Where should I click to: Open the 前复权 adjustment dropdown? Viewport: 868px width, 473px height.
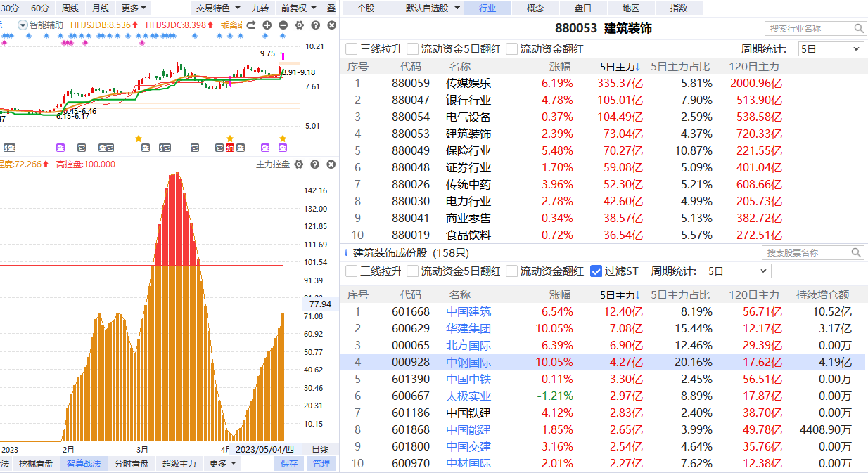click(x=298, y=8)
